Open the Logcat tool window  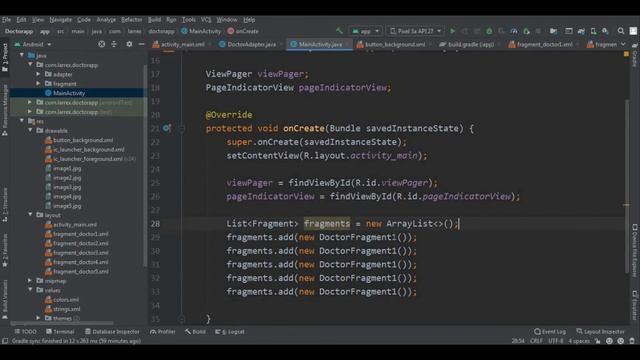[x=230, y=331]
